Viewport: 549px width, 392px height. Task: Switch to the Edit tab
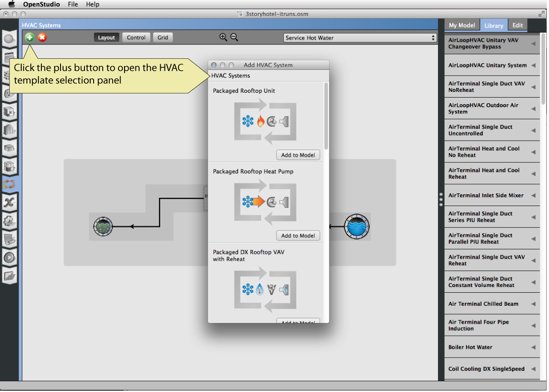[x=518, y=25]
